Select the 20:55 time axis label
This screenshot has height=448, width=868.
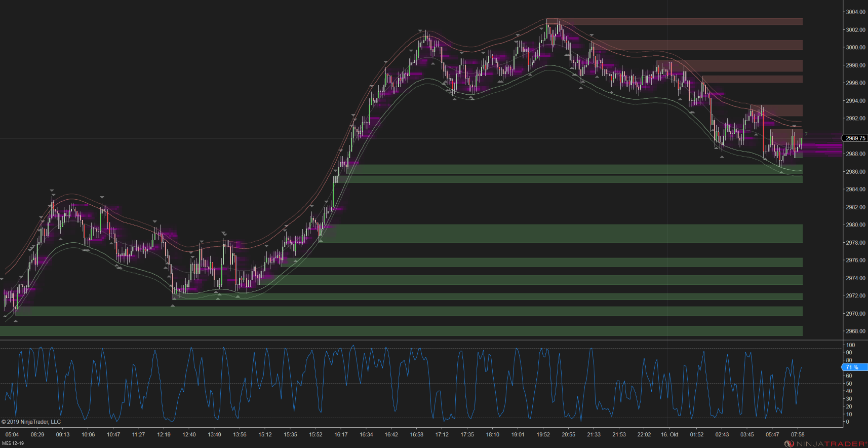569,434
